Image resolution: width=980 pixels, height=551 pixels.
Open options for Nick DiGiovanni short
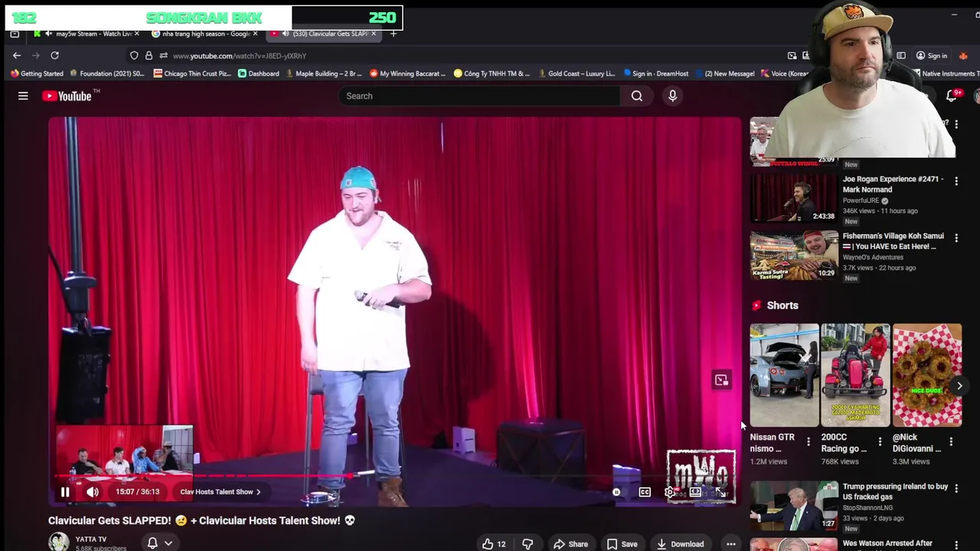951,442
